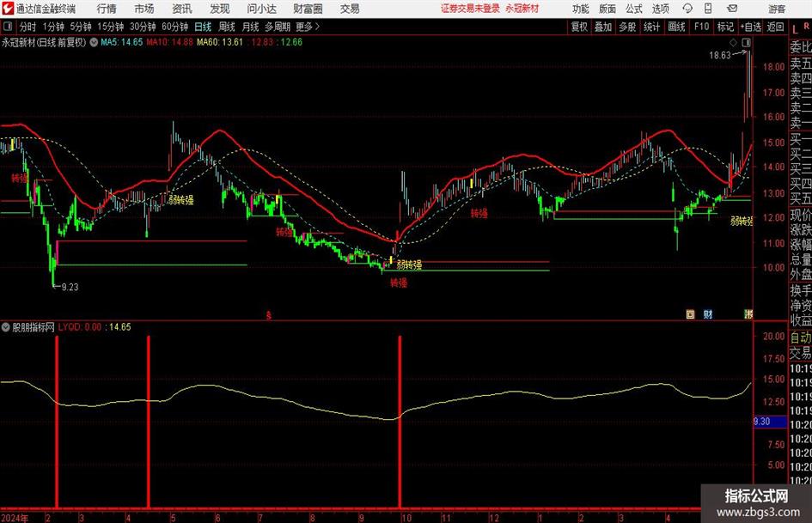Click the 永冠新材 stock name in title bar
Viewport: 812px width, 523px height.
[x=522, y=9]
